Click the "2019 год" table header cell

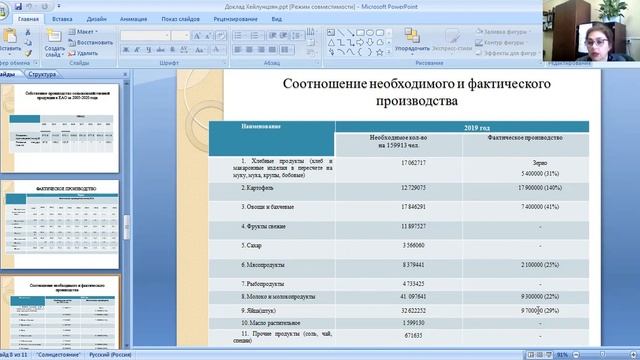click(462, 127)
